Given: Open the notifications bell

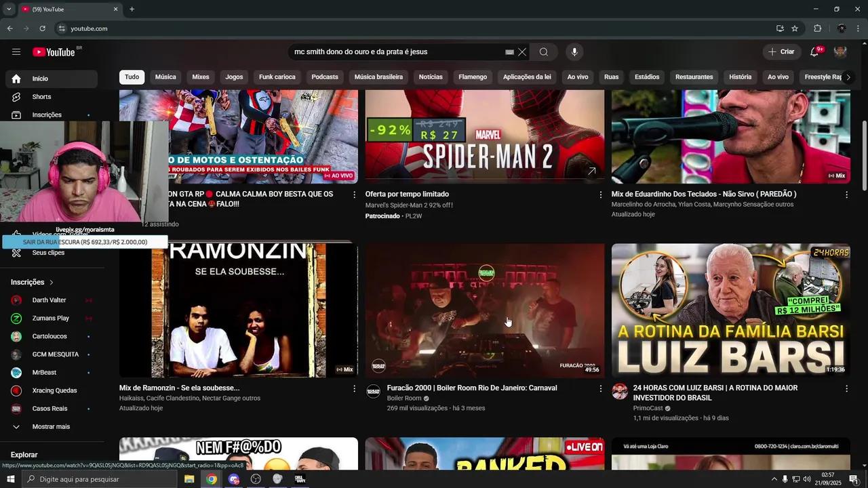Looking at the screenshot, I should pos(814,52).
